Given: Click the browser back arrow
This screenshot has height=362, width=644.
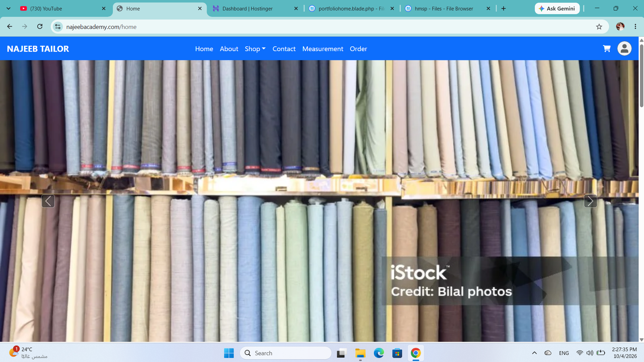Looking at the screenshot, I should pos(10,27).
